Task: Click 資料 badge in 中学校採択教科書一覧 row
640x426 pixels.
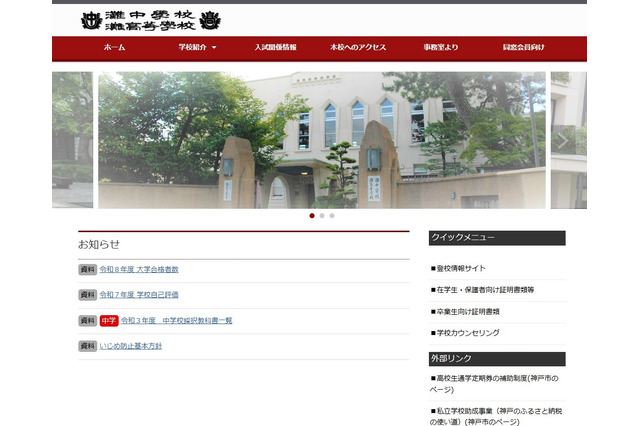Action: tap(87, 321)
